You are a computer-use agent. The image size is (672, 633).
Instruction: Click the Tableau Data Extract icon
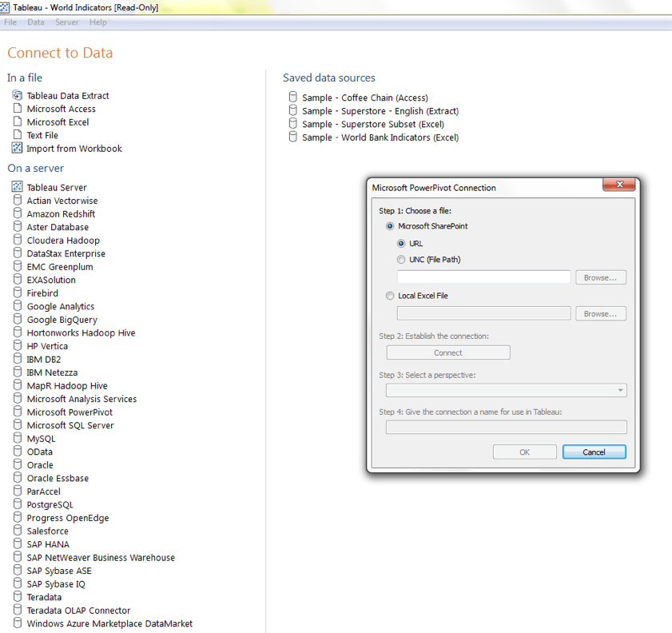[17, 95]
